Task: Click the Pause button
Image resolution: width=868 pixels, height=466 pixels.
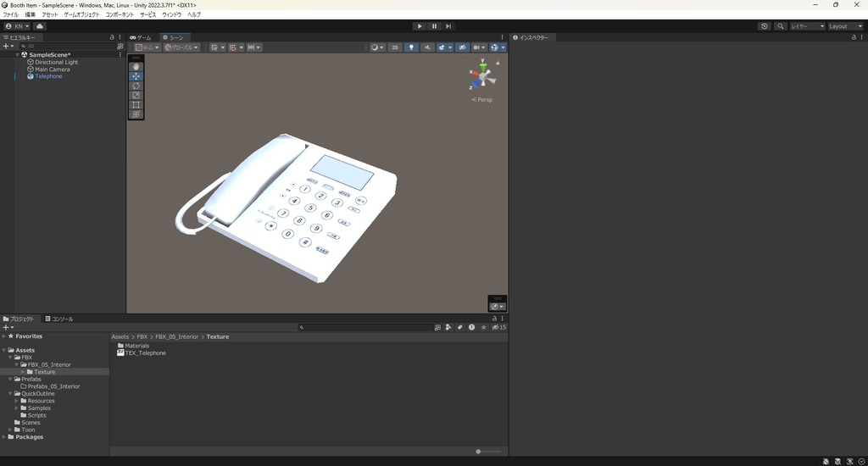Action: coord(434,26)
